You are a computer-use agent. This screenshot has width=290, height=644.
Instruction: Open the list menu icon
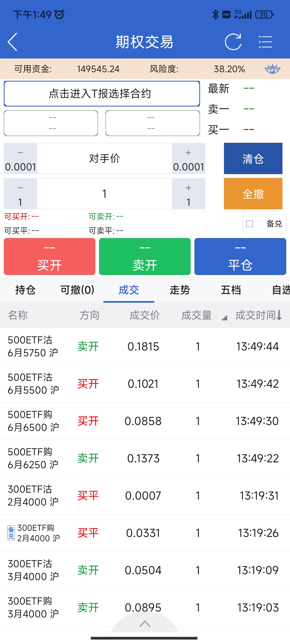[265, 42]
